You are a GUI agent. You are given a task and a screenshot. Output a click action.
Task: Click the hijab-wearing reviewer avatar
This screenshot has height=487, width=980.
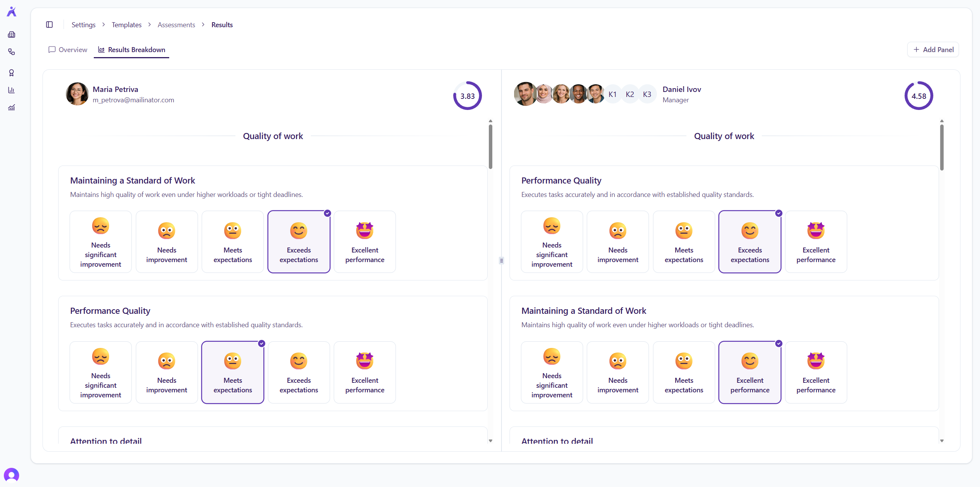544,94
